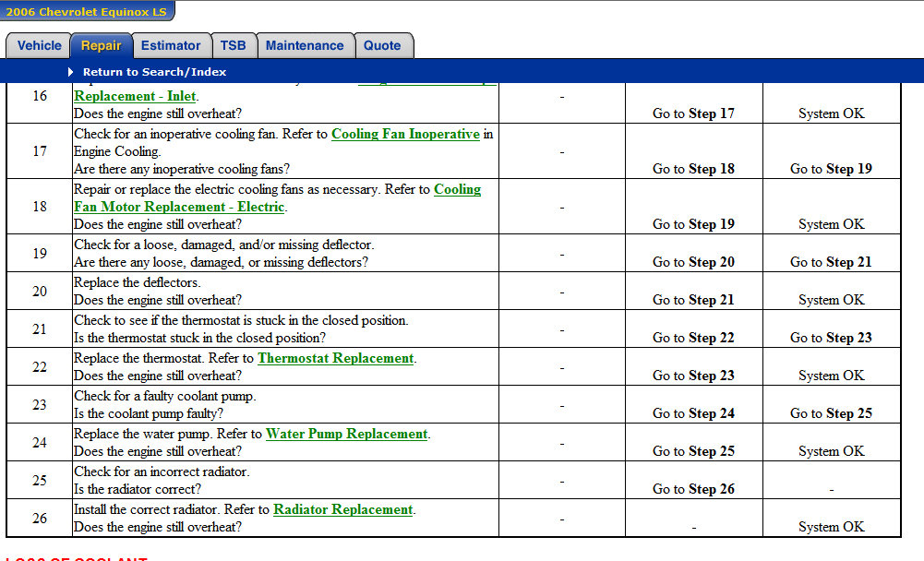Click 'Go to Step 25' in row 24
924x561 pixels.
[x=693, y=450]
